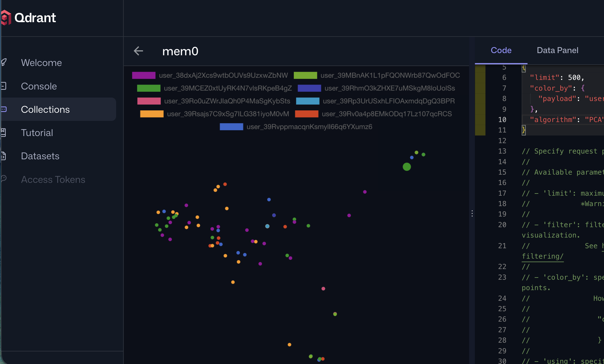Click the Welcome rocket icon
Image resolution: width=604 pixels, height=364 pixels.
[x=4, y=62]
